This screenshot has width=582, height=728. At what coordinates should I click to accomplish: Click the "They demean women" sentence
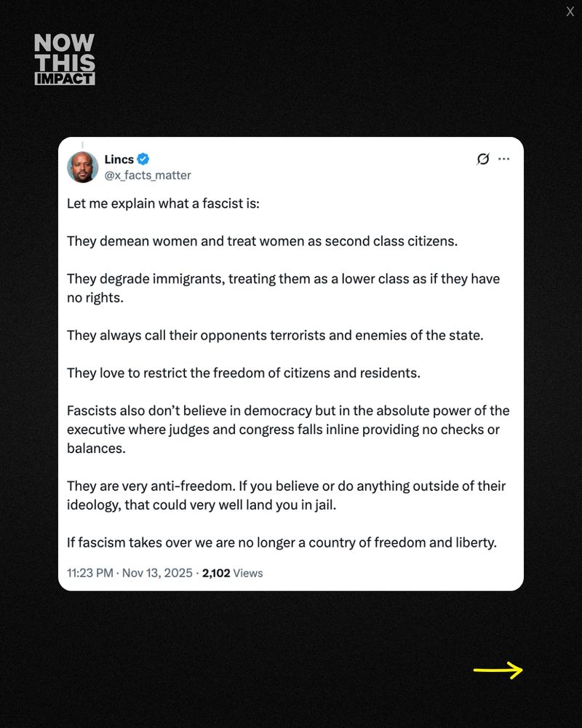pos(262,241)
